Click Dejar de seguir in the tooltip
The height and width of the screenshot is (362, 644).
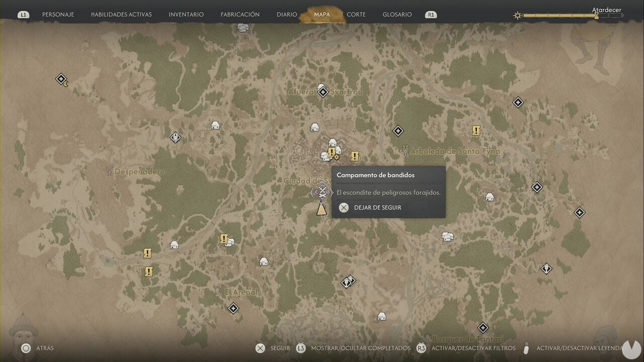(x=378, y=208)
